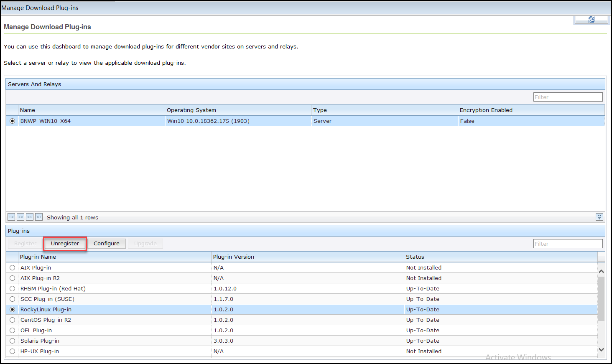Click the lightbulb icon on the status bar
Viewport: 612px width, 364px height.
click(x=599, y=217)
